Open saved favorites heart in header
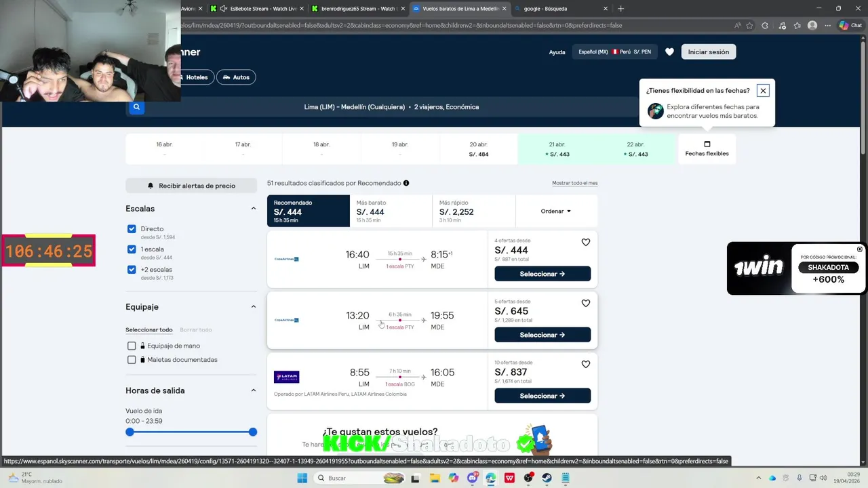The width and height of the screenshot is (868, 488). pyautogui.click(x=669, y=52)
